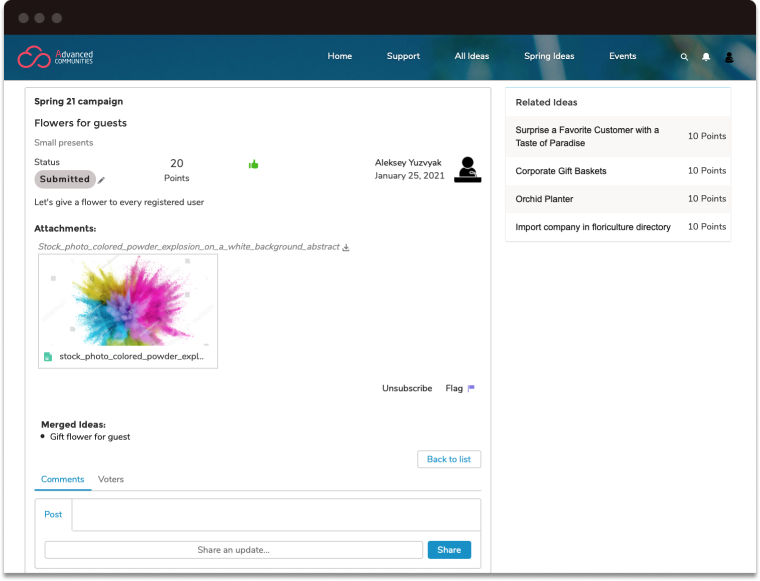Select the Post tab in composer
Viewport: 760px width, 581px height.
point(53,515)
